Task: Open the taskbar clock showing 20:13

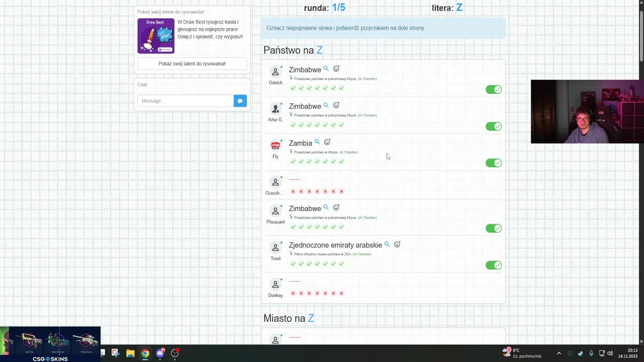Action: (x=628, y=353)
